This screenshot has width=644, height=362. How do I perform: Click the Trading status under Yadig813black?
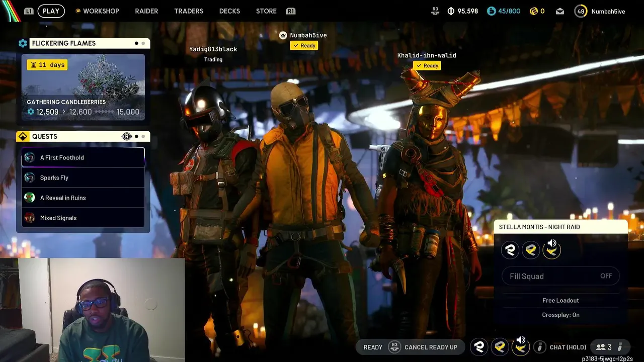213,59
